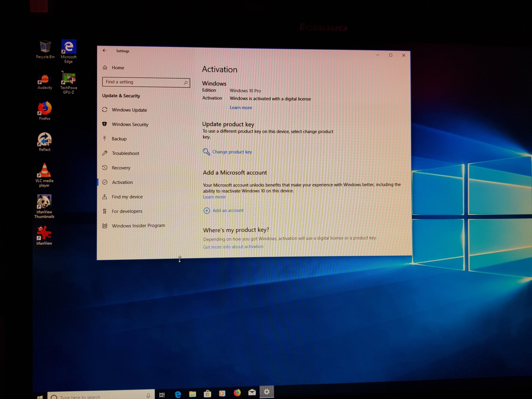Viewport: 532px width, 399px height.
Task: Click the Add an account link
Action: [228, 210]
